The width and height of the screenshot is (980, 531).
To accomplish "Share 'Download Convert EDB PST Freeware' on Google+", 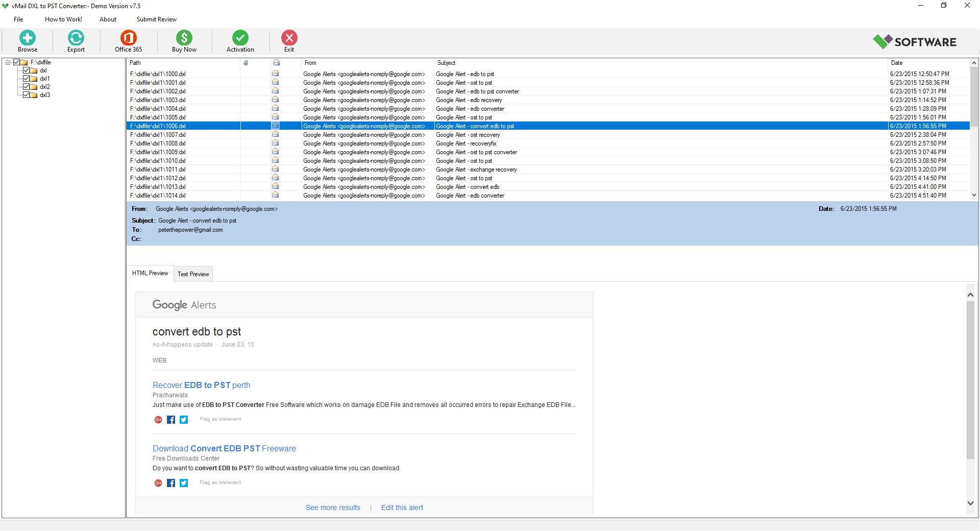I will 158,483.
